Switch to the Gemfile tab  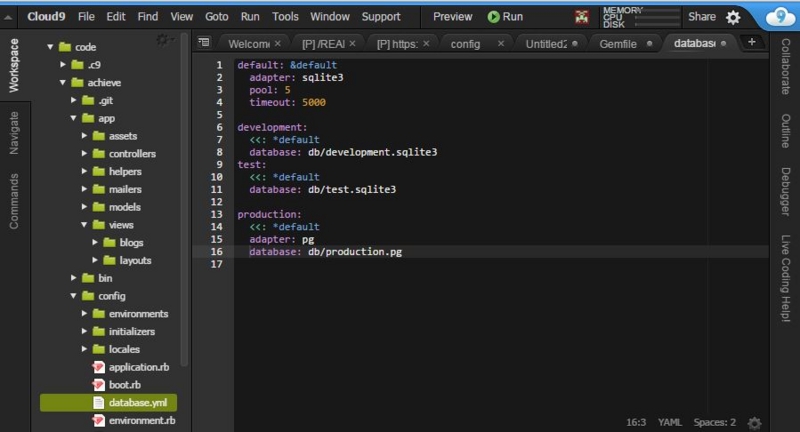618,44
